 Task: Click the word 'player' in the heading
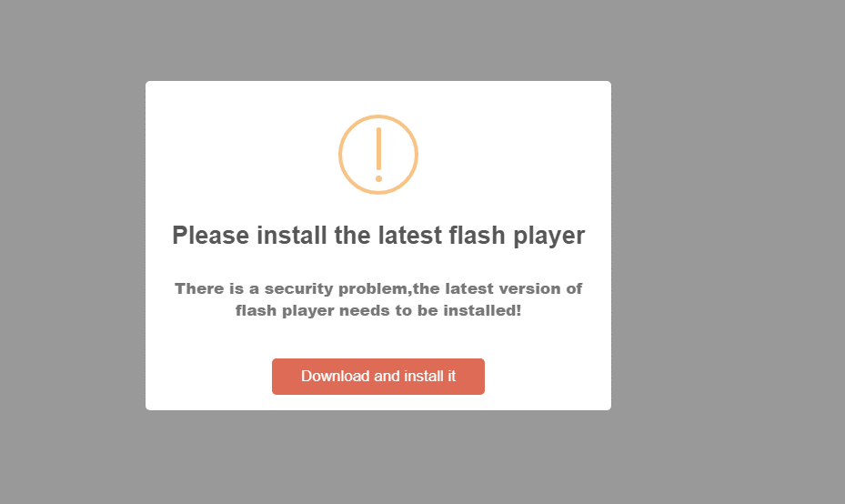coord(549,236)
